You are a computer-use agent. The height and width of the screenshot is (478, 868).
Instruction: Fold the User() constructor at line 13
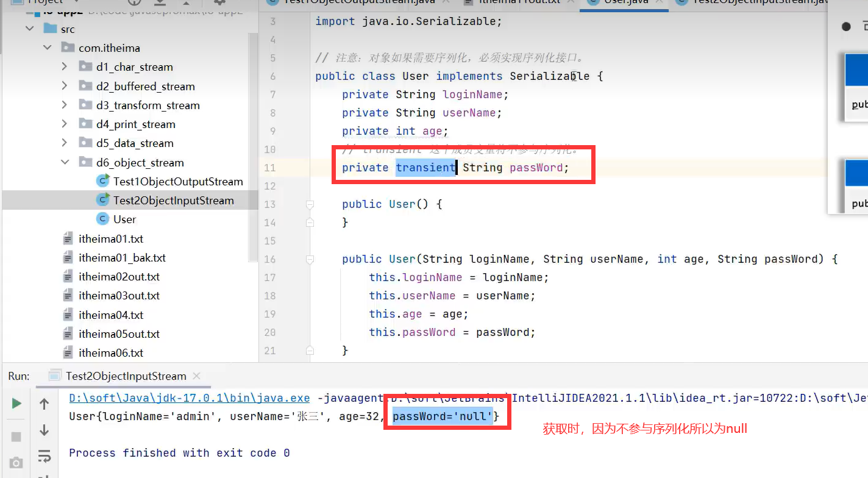[x=310, y=204]
